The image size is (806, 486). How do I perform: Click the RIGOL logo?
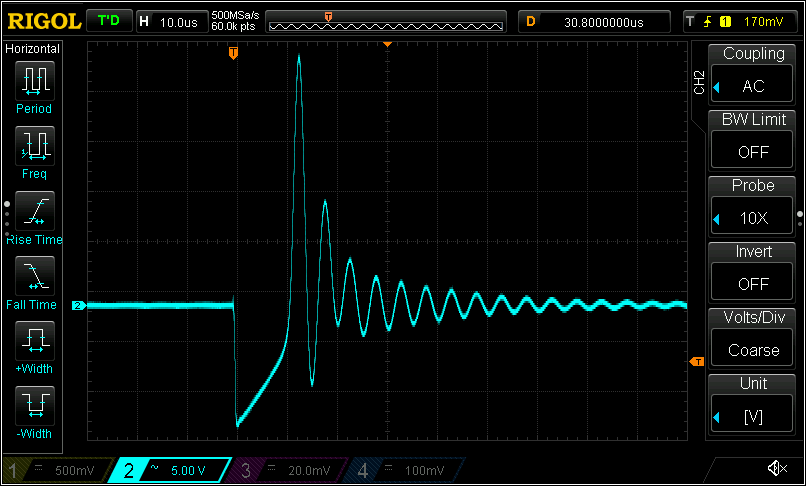pos(44,22)
